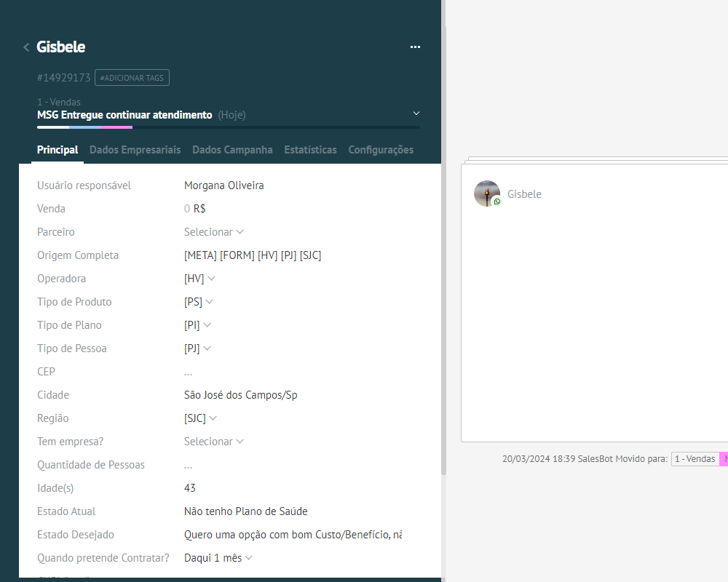This screenshot has height=582, width=728.
Task: Click the WhatsApp badge on avatar
Action: tap(497, 202)
